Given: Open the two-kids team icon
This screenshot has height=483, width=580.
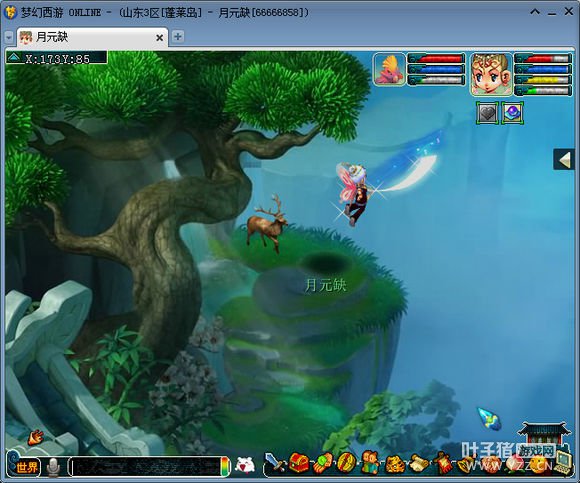Looking at the screenshot, I should (370, 462).
